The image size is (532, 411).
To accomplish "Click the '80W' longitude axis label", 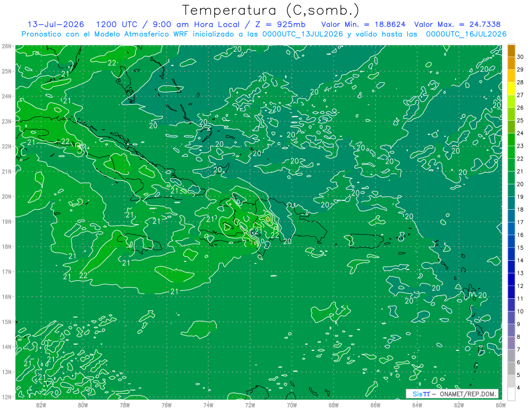I will click(82, 405).
